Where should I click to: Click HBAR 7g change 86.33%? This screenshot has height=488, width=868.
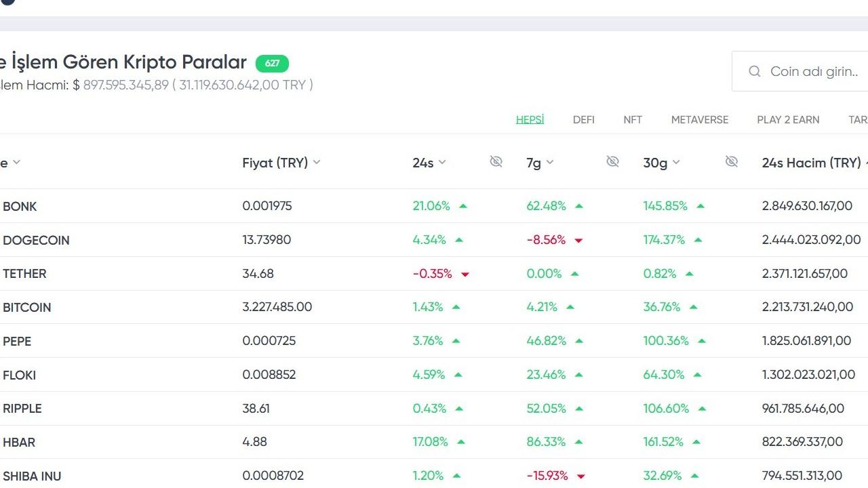[x=546, y=442]
